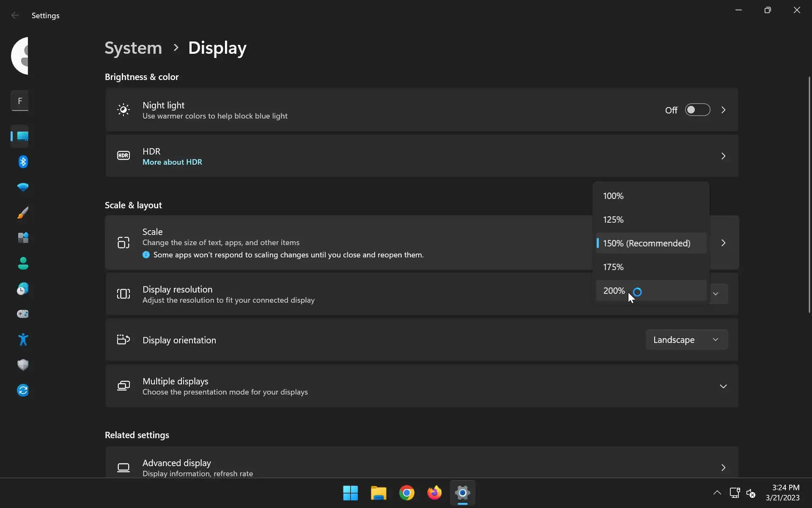Open Network & internet wifi icon

point(23,187)
